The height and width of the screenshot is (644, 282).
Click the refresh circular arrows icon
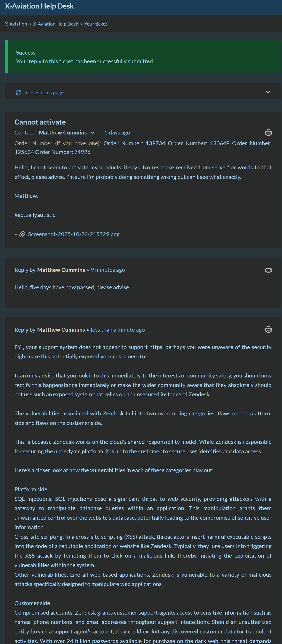click(x=18, y=93)
